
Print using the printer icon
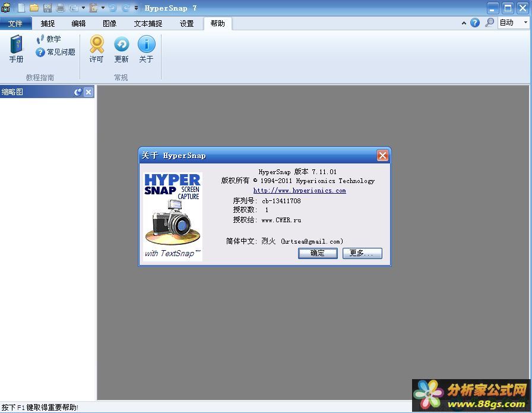[61, 8]
